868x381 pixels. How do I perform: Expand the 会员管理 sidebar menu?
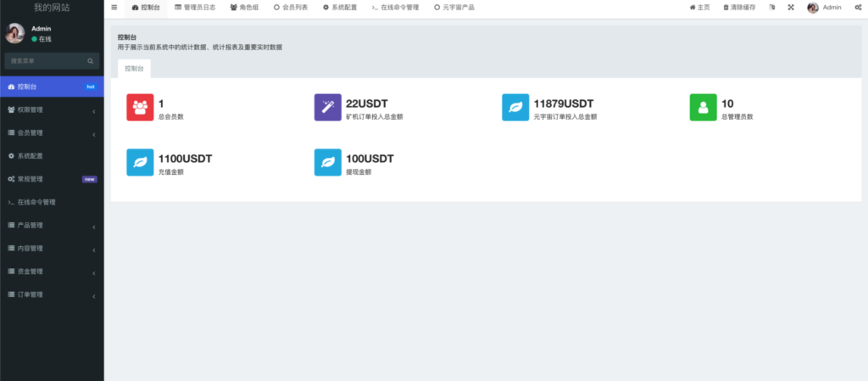pos(52,133)
